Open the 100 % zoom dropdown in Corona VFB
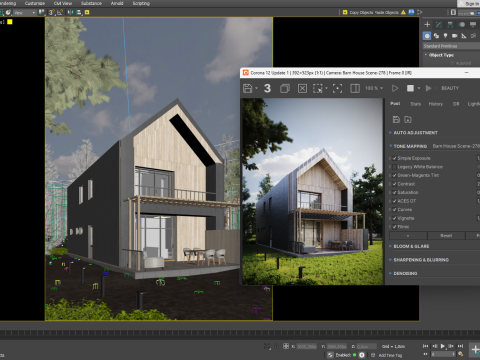The height and width of the screenshot is (360, 480). pos(374,88)
